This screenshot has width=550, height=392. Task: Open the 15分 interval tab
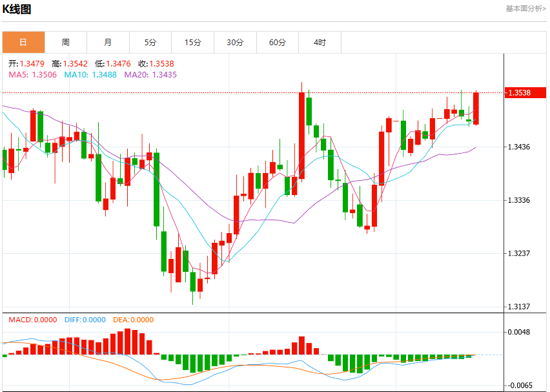point(193,43)
